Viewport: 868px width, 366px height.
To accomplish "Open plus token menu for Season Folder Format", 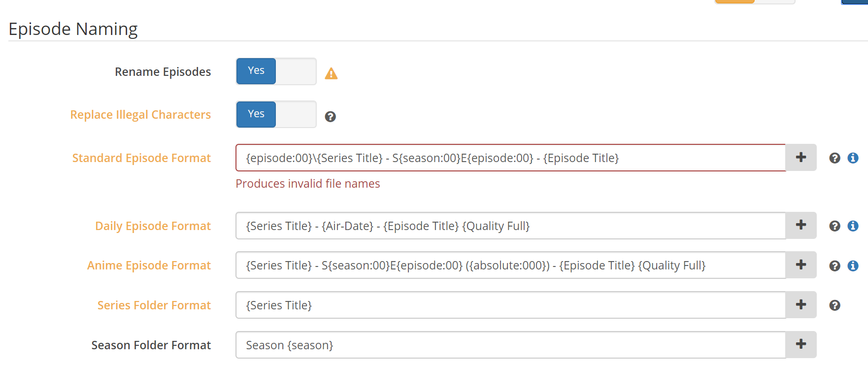I will [x=801, y=345].
